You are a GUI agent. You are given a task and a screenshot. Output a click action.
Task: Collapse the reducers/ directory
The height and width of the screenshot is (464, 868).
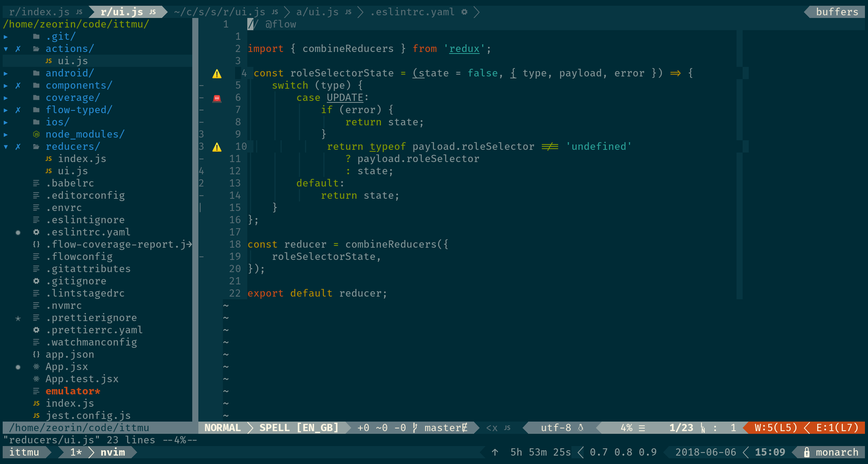[x=6, y=147]
